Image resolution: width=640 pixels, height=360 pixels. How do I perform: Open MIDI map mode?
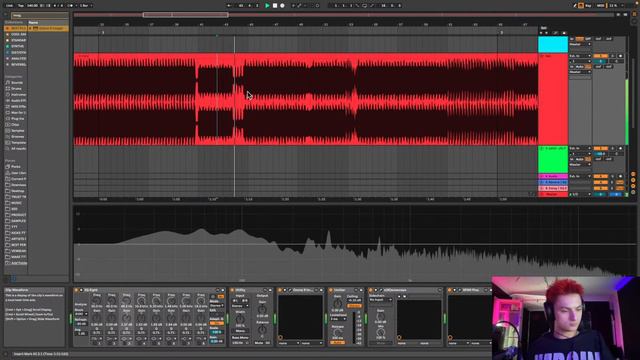(600, 6)
